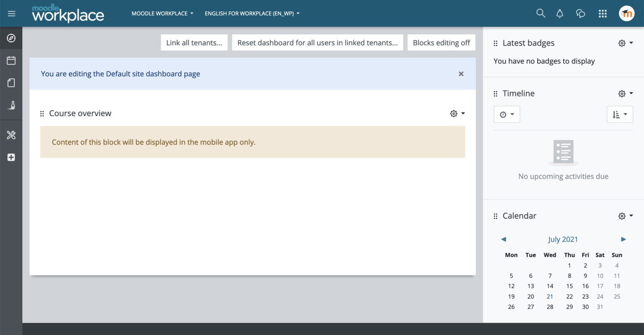Open the Dashboard compass icon in sidebar

(11, 38)
